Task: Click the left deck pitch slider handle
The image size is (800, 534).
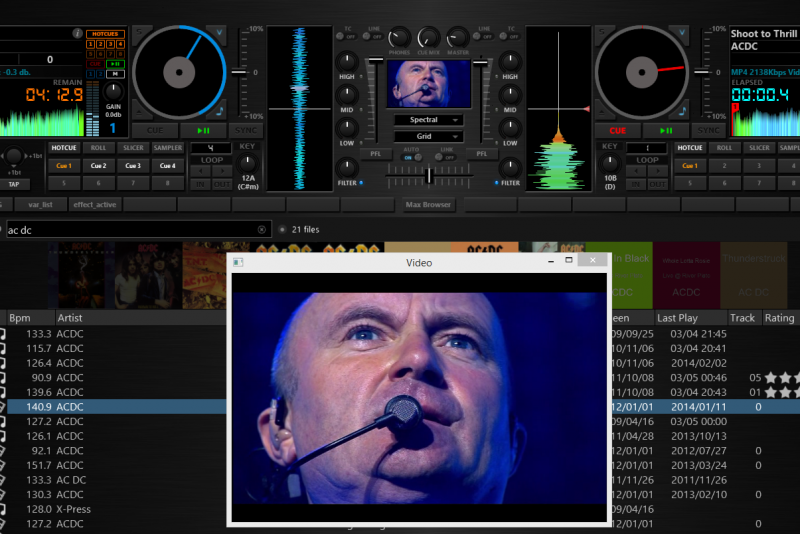Action: coord(240,72)
